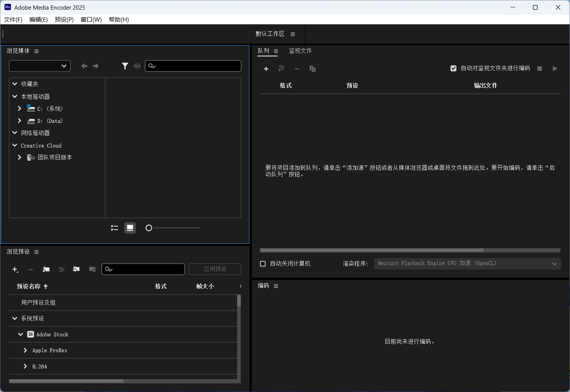The height and width of the screenshot is (392, 570).
Task: Toggle the eye view-types icon in media browser
Action: (137, 66)
